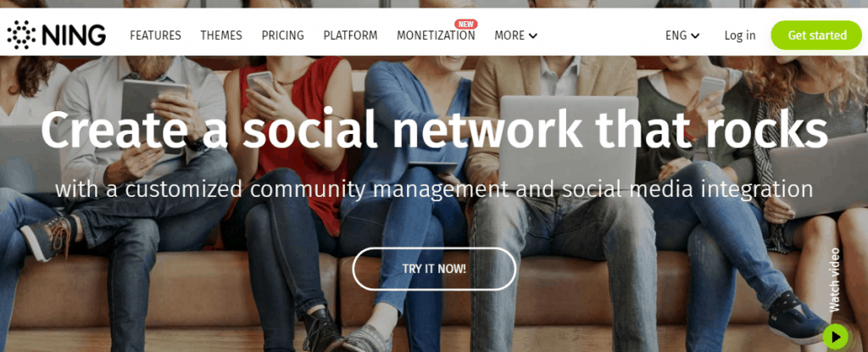
Task: Click the vertical Watch video label
Action: [835, 280]
